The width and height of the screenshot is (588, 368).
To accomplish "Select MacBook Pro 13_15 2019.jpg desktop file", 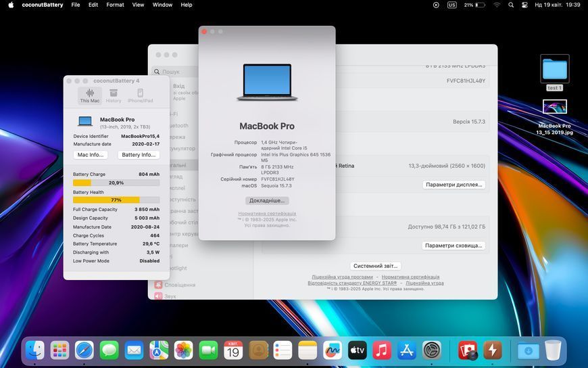I will 555,117.
